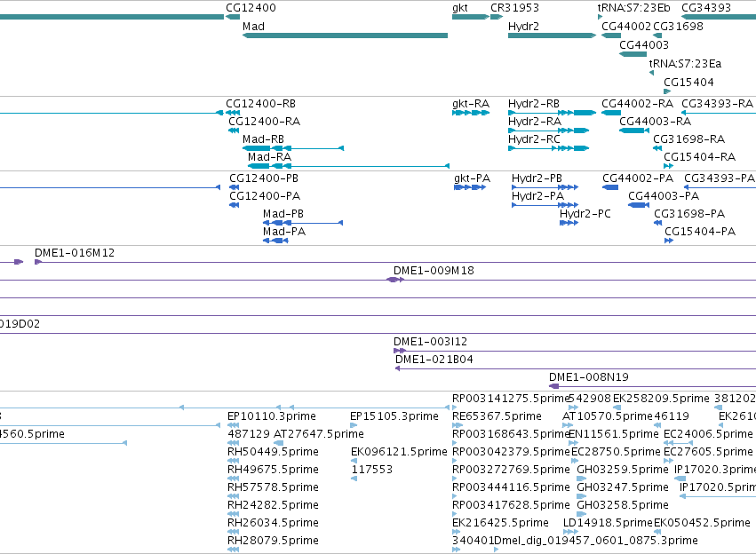Click the Mad-RA transcript
Image resolution: width=756 pixels, height=554 pixels.
pyautogui.click(x=348, y=166)
